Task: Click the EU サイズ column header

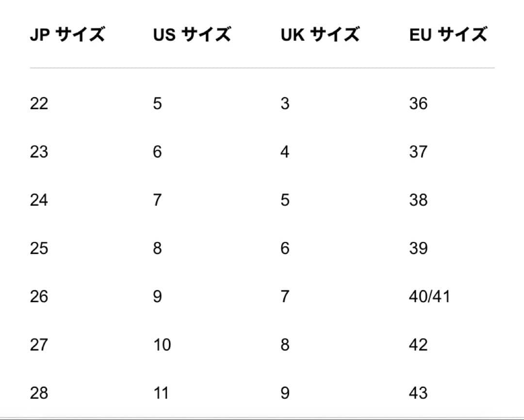Action: 448,35
